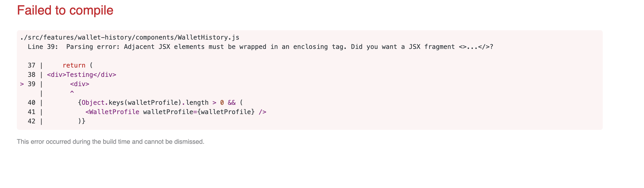Click the <div>Testing</div> code on line 38
The image size is (644, 188).
[x=81, y=75]
